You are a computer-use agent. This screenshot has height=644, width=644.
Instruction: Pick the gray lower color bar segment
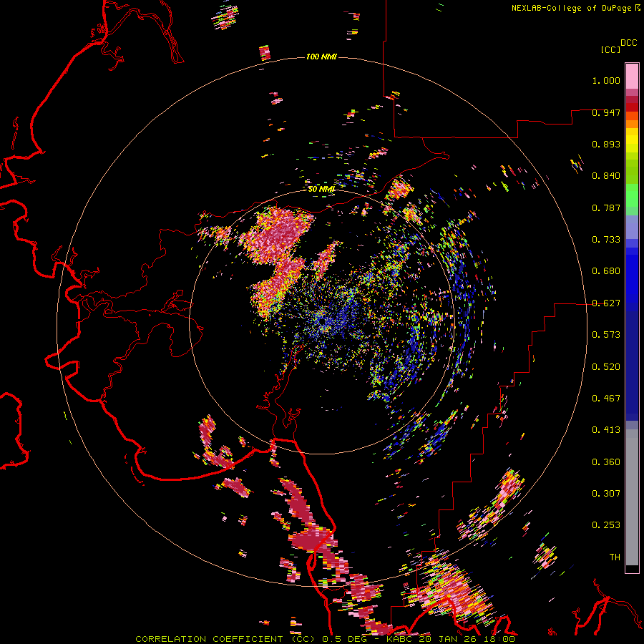(632, 497)
